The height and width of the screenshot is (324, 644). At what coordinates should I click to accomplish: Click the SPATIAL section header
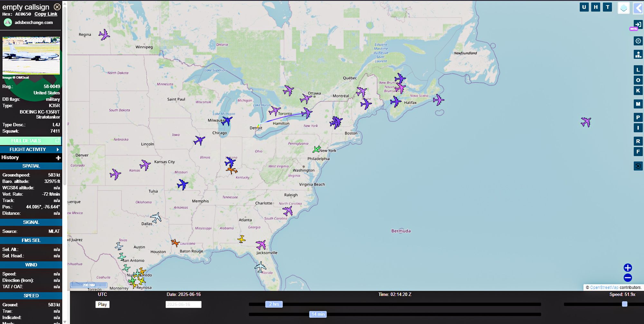coord(31,166)
